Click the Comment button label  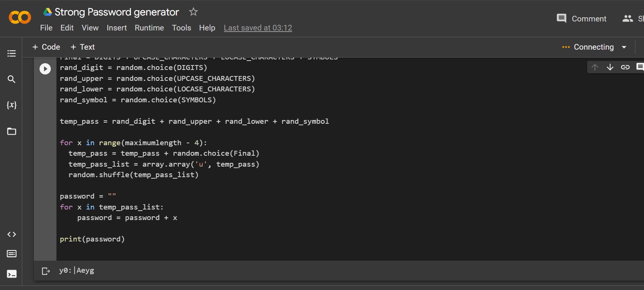click(x=589, y=19)
